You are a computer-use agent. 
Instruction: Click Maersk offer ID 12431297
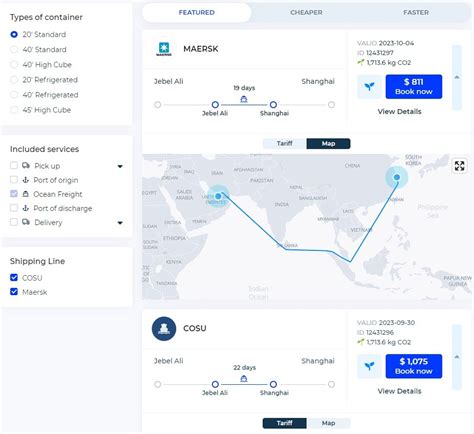pos(375,53)
